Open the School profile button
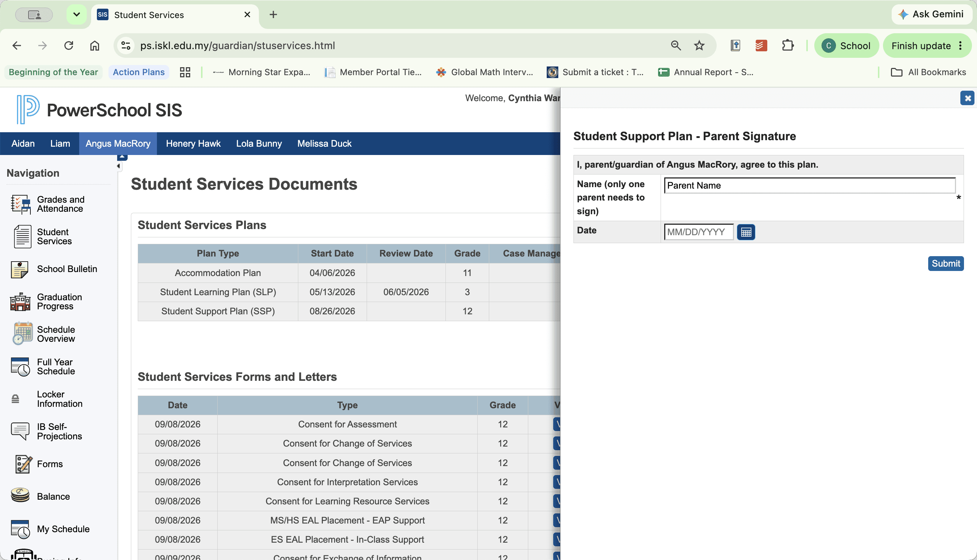 click(x=846, y=46)
